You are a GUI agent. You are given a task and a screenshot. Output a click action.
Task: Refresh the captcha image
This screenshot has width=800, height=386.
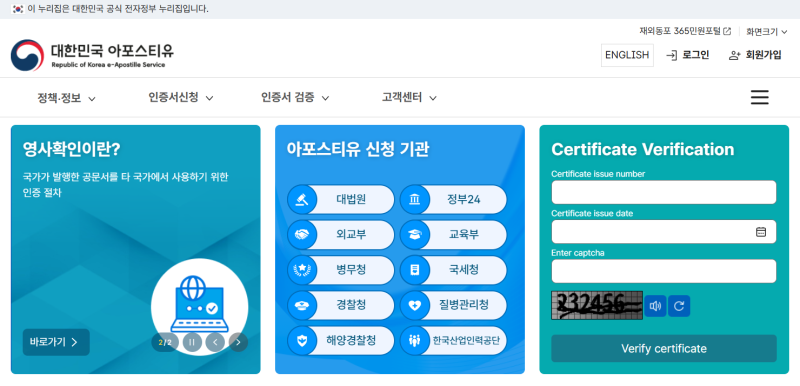coord(679,306)
